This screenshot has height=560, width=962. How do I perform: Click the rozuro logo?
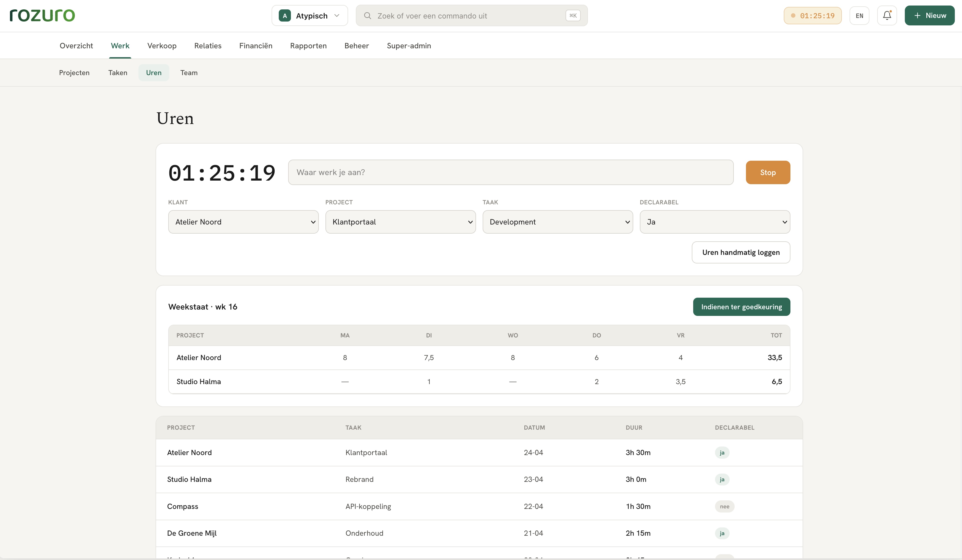42,15
